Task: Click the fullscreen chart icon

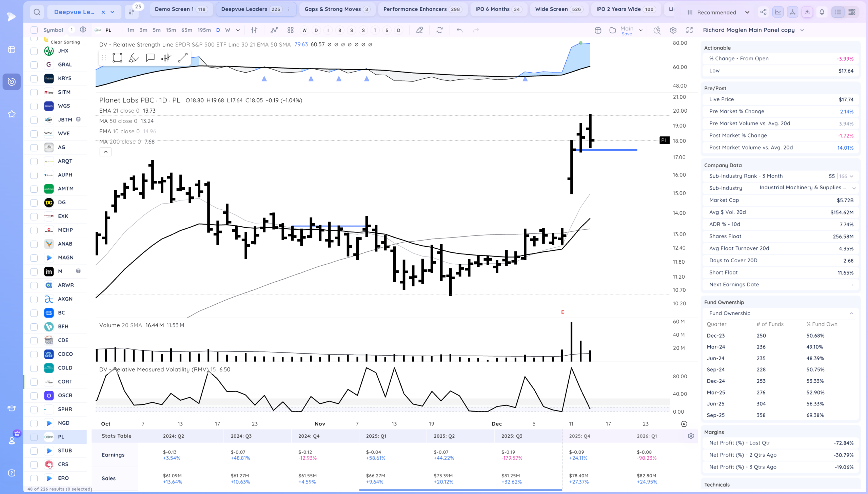Action: pos(689,30)
